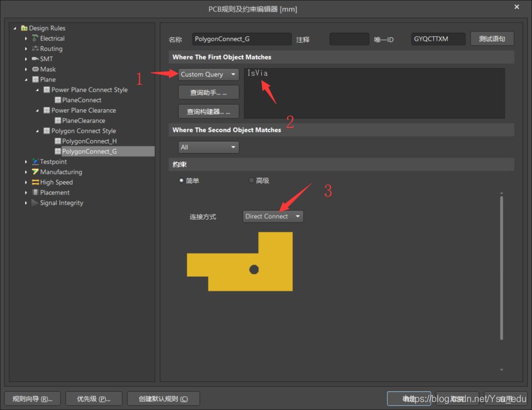532x410 pixels.
Task: Click the Manufacturing category icon
Action: (35, 172)
